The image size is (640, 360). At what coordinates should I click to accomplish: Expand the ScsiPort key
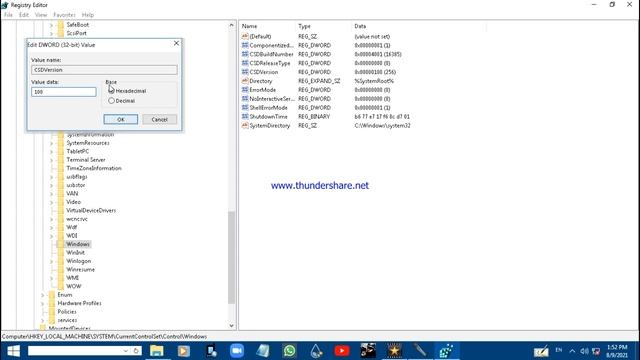[x=51, y=33]
